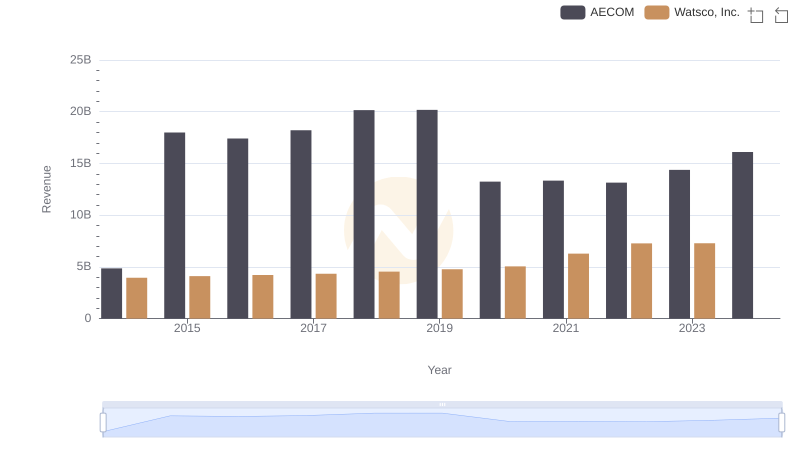This screenshot has width=800, height=461.
Task: Grab the left handle of the range slider
Action: [103, 423]
